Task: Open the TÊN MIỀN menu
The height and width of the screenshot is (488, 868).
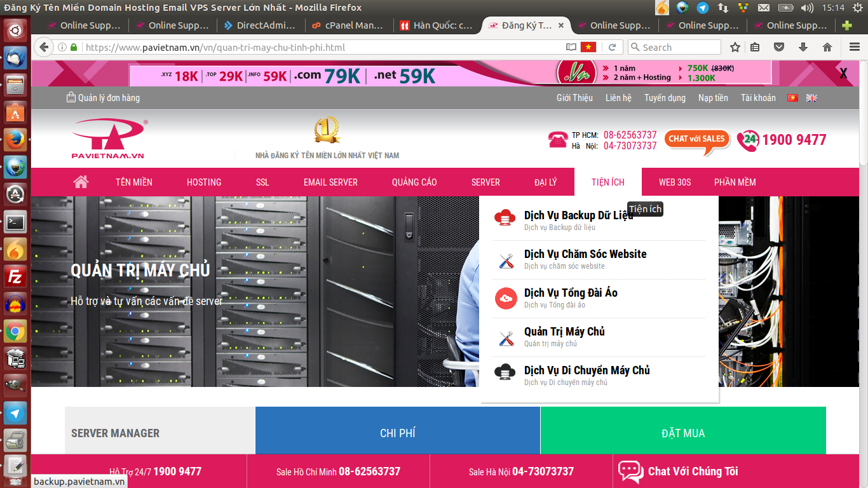Action: point(134,182)
